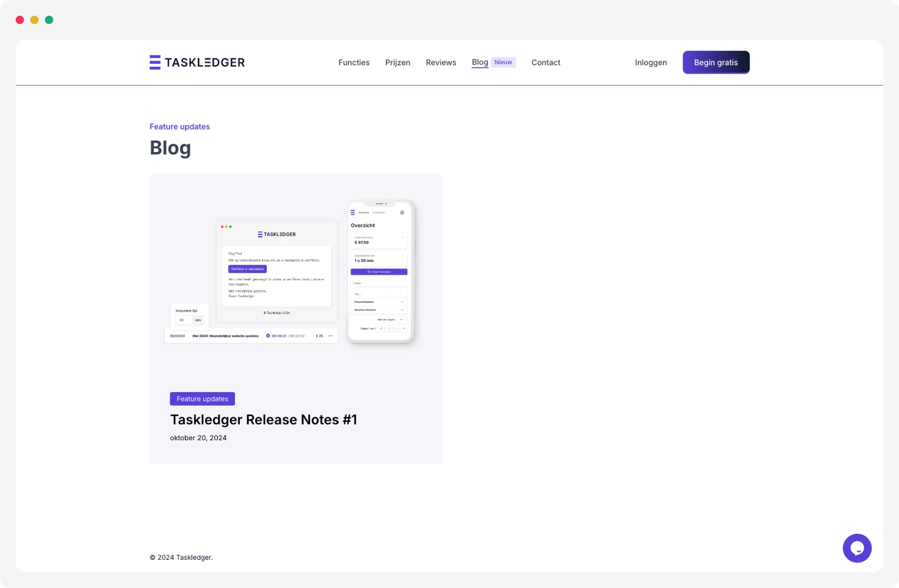This screenshot has height=588, width=899.
Task: Go to the Prijzen page
Action: [397, 62]
